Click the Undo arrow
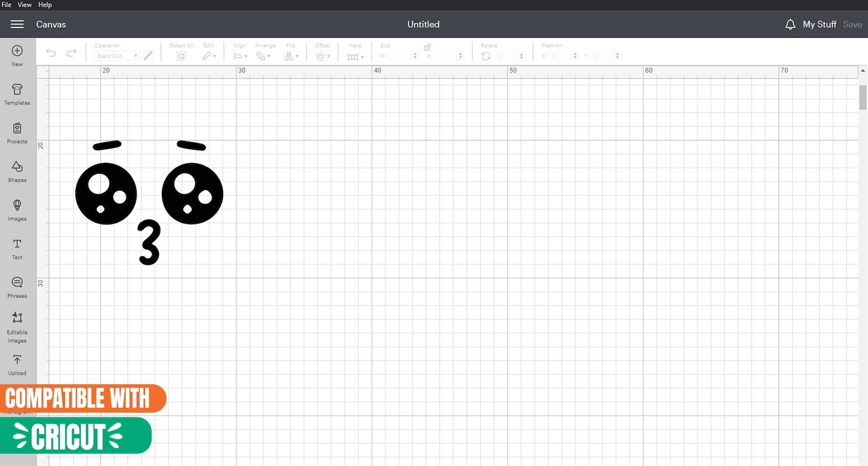Image resolution: width=868 pixels, height=466 pixels. coord(51,52)
